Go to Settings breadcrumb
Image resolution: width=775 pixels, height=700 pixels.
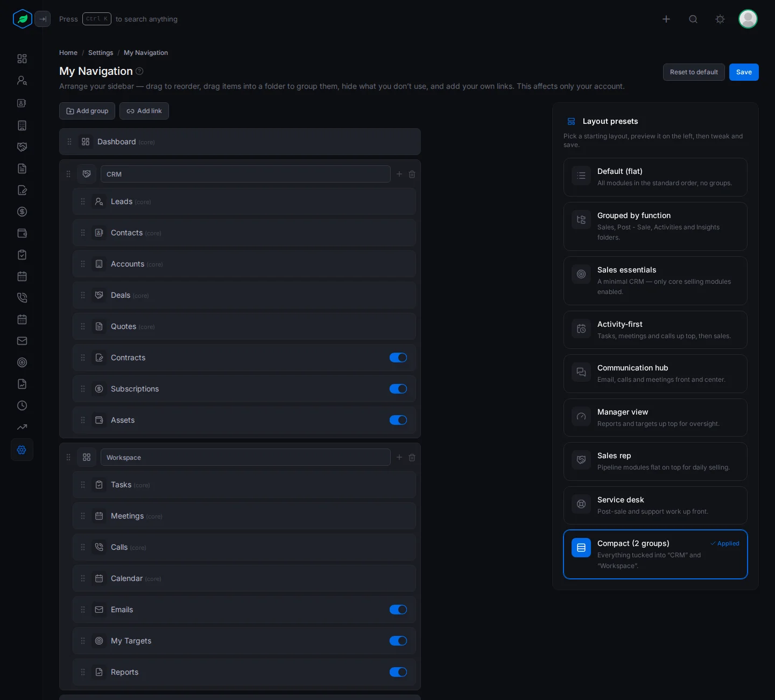[x=101, y=53]
